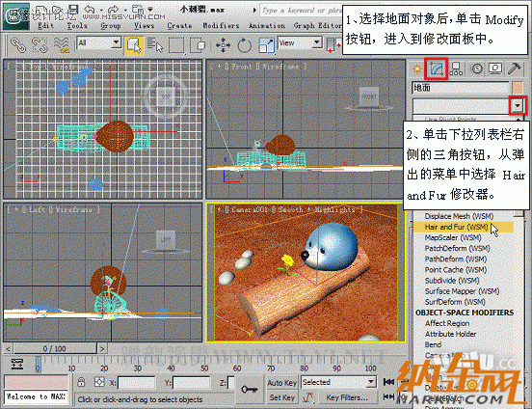The width and height of the screenshot is (532, 409).
Task: Open the Views menu
Action: (144, 25)
